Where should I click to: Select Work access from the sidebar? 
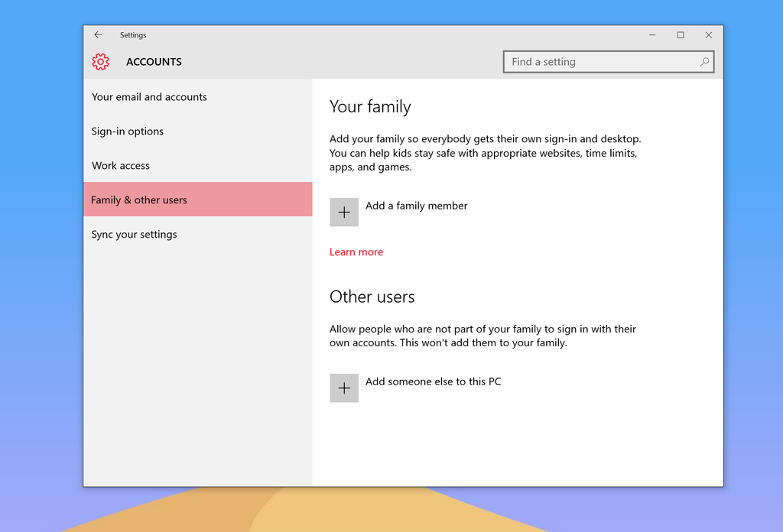tap(122, 165)
